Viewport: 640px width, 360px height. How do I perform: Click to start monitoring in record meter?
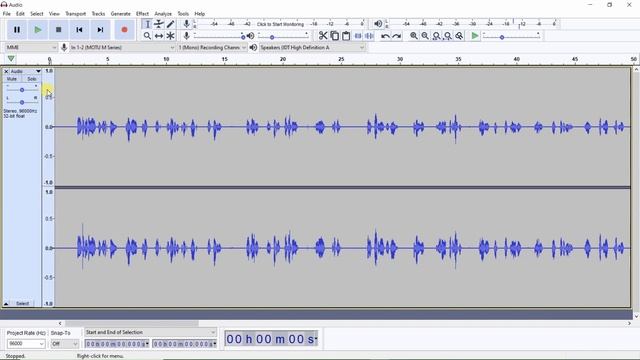280,24
